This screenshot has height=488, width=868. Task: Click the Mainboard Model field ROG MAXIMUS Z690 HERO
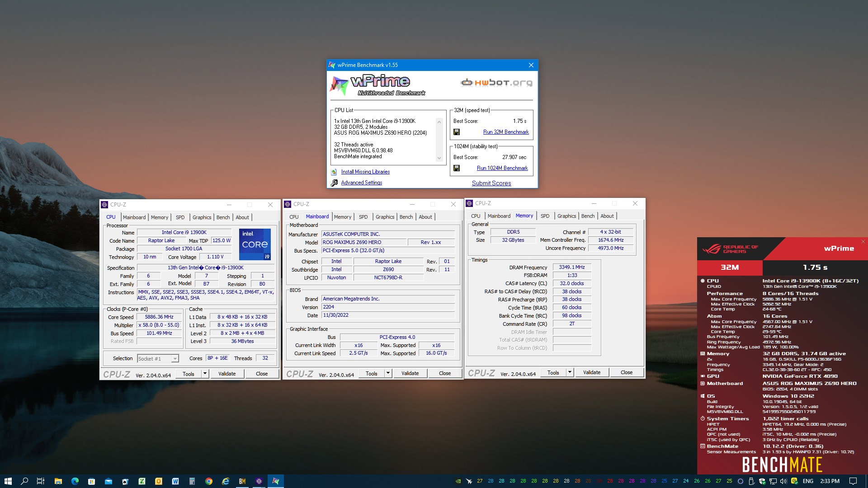[x=364, y=242]
